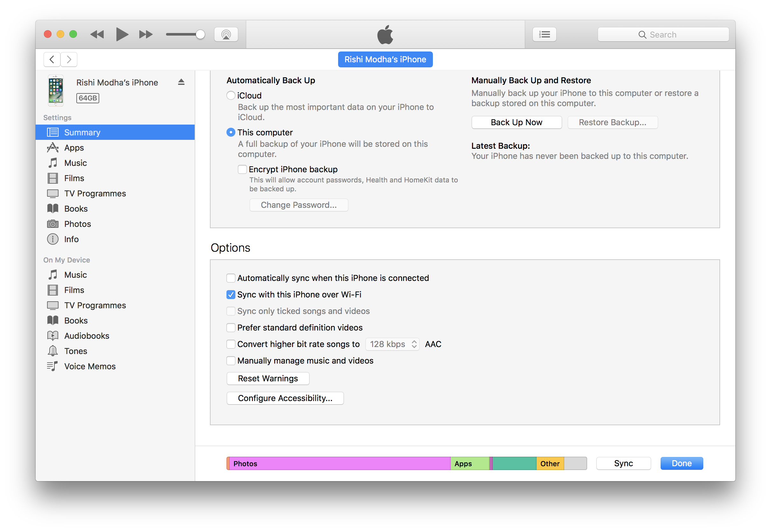Screen dimensions: 771x532
Task: Eject Rishi Modha's iPhone
Action: coord(181,82)
